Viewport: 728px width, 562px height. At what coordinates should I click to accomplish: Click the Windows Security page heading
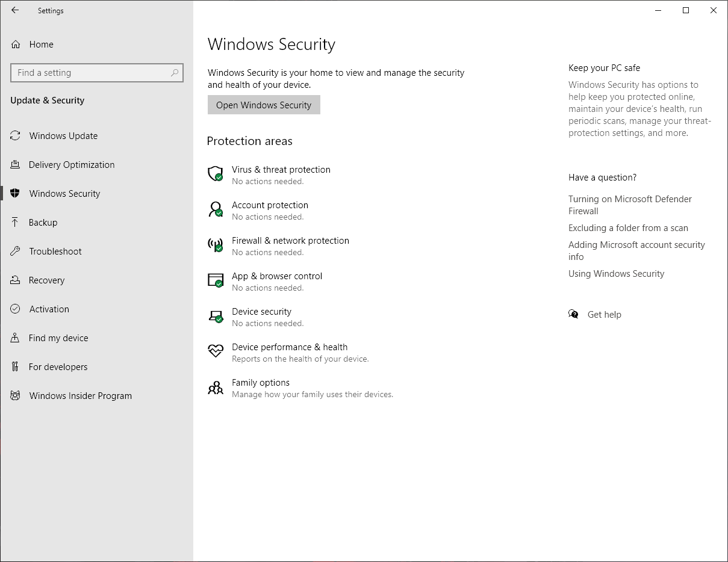tap(271, 45)
